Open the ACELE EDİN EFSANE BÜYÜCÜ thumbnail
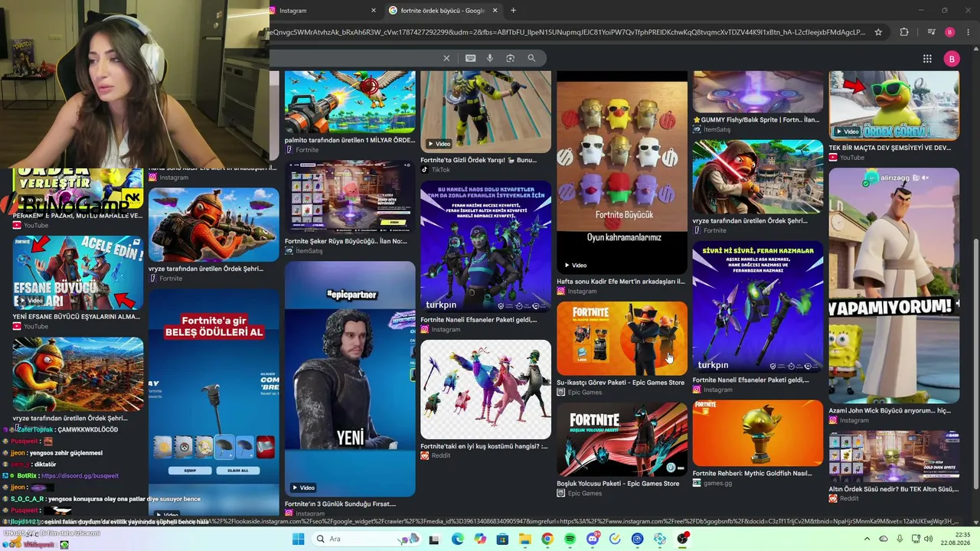This screenshot has width=980, height=551. point(77,272)
